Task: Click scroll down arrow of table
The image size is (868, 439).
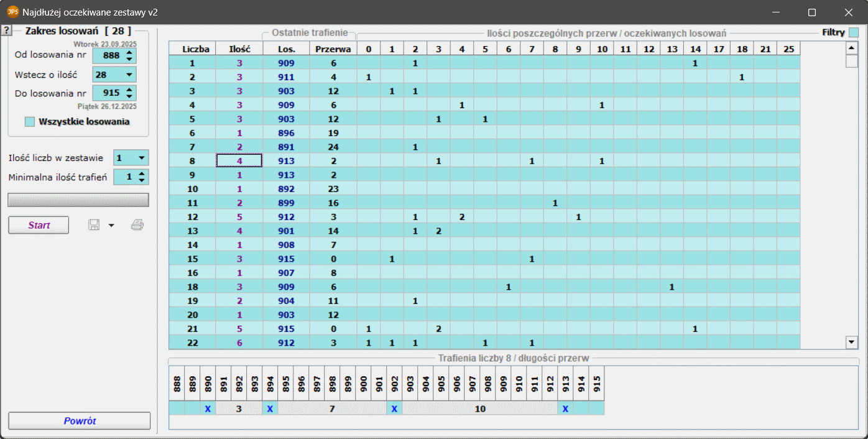Action: click(851, 341)
